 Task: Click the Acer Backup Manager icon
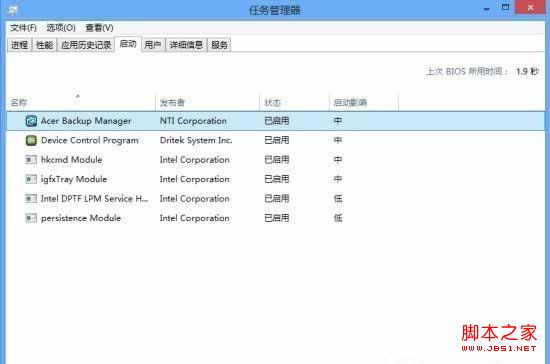coord(31,121)
